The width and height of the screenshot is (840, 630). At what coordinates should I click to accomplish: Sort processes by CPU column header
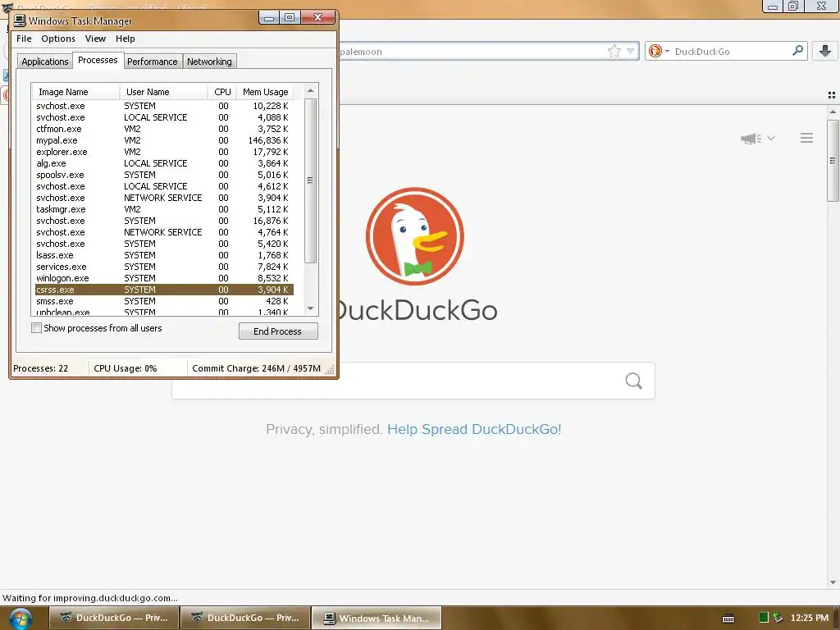click(x=222, y=92)
